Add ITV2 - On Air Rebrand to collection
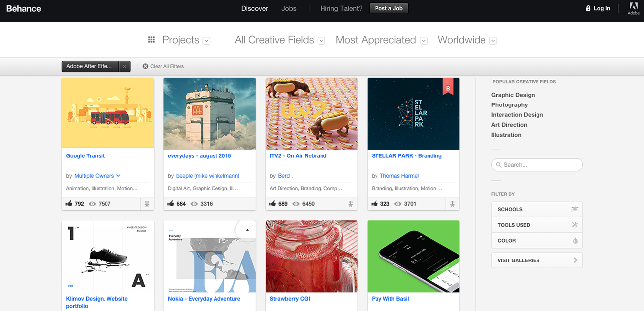Viewport: 644px width, 311px height. pos(351,204)
